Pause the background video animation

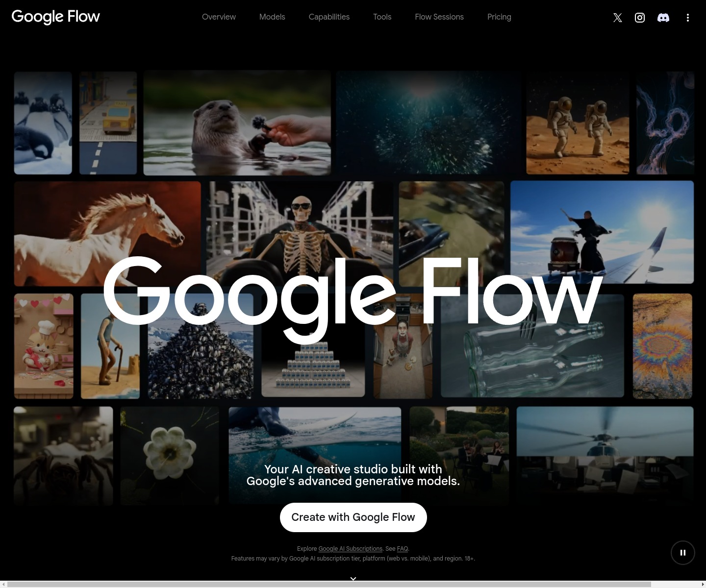click(x=682, y=553)
